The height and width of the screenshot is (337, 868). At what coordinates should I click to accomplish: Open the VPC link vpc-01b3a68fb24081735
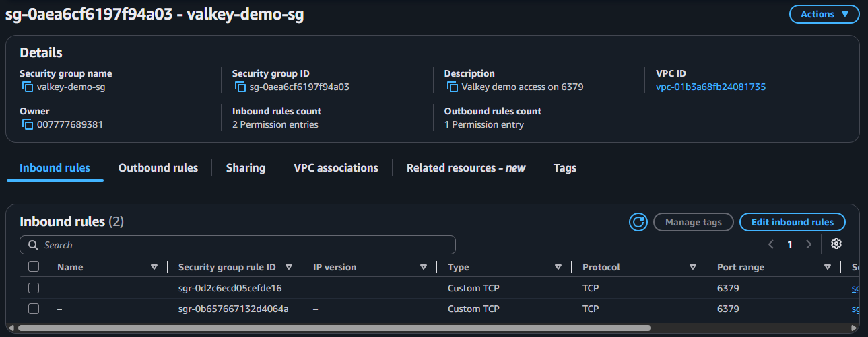(710, 87)
